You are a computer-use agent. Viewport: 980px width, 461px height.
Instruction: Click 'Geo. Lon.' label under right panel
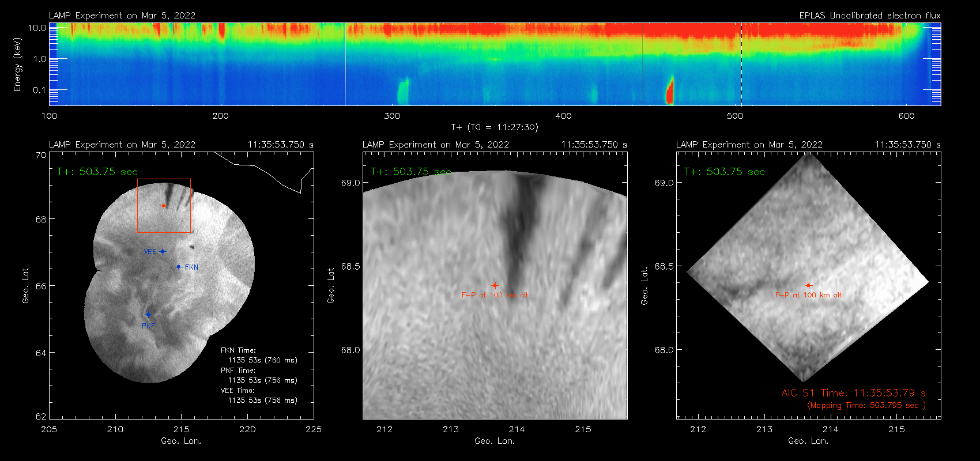[x=808, y=441]
